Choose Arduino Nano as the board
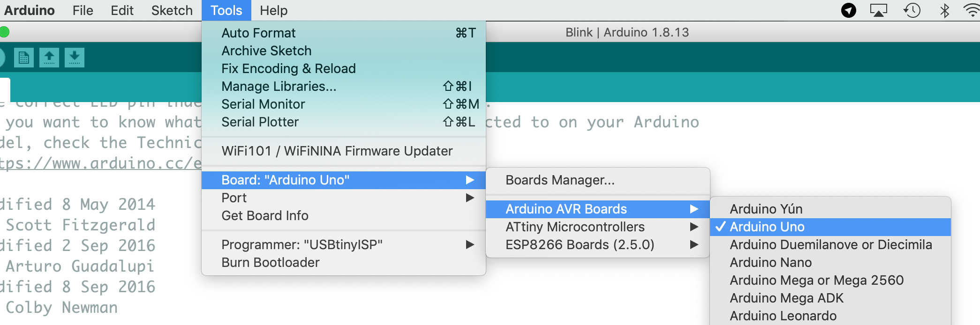Image resolution: width=980 pixels, height=325 pixels. coord(770,262)
